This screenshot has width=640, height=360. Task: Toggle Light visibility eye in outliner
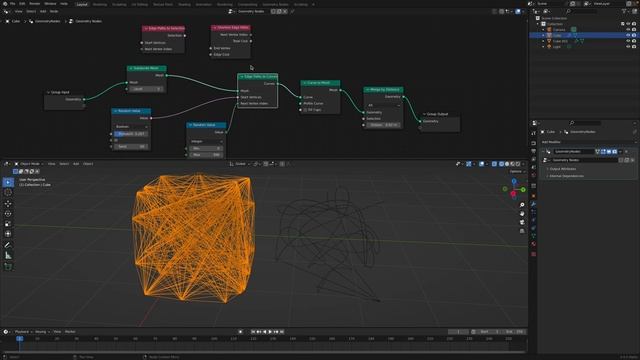point(628,47)
